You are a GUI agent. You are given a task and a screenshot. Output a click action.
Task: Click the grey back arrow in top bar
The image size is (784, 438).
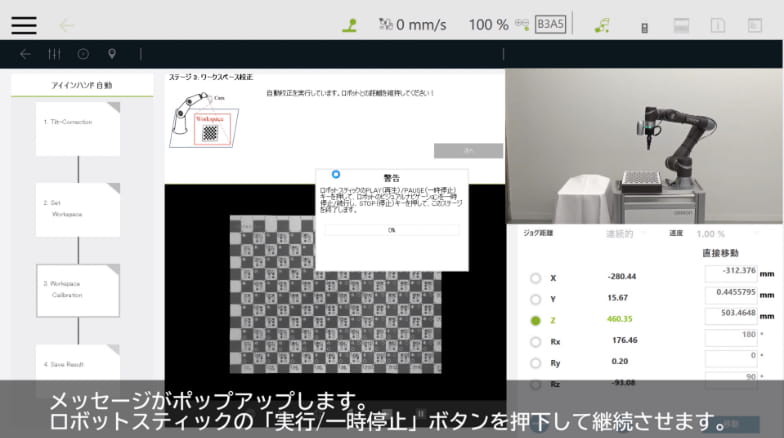(66, 25)
